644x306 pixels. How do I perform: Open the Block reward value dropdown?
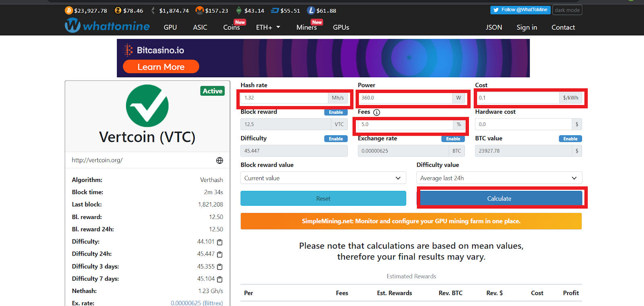point(323,178)
